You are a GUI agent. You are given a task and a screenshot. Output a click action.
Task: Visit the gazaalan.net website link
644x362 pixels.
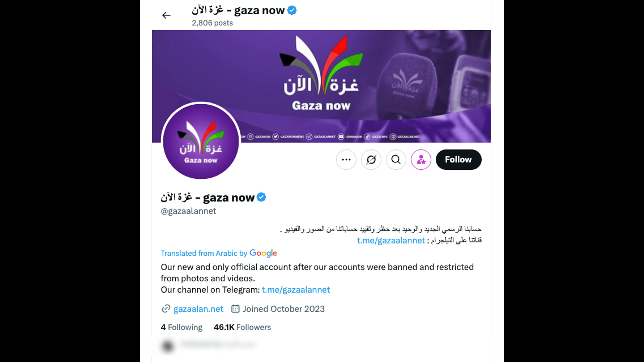pos(198,309)
